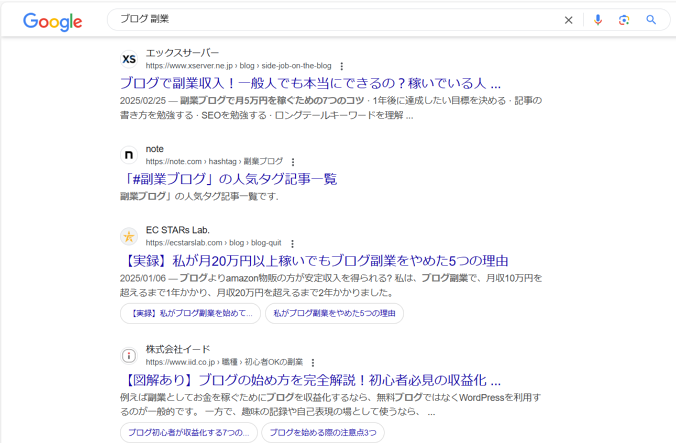Start voice search with microphone icon
Image resolution: width=676 pixels, height=443 pixels.
[598, 20]
